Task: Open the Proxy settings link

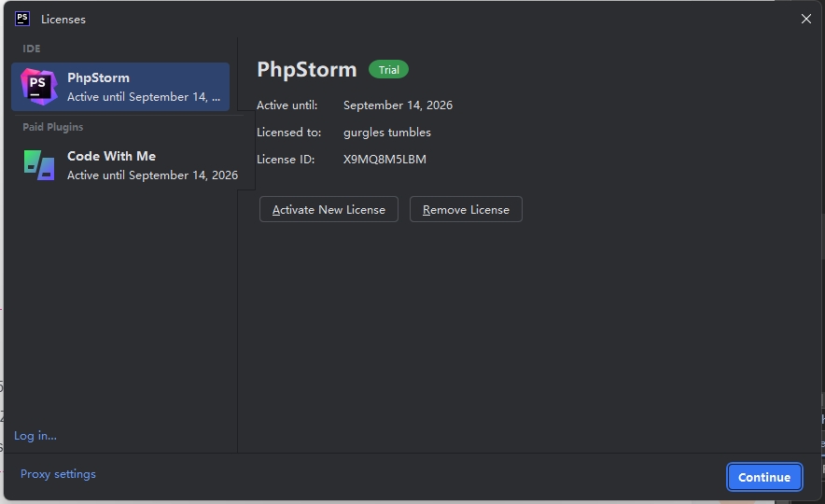Action: [58, 474]
